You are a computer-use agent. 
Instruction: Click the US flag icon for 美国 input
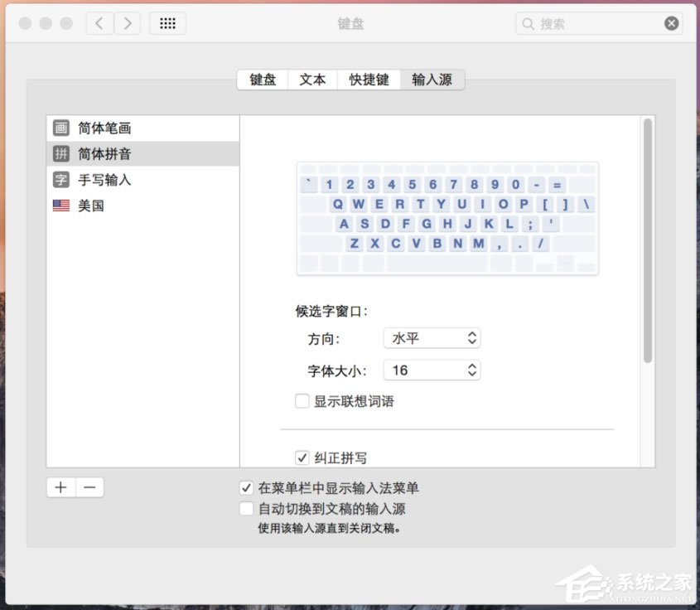(x=61, y=206)
